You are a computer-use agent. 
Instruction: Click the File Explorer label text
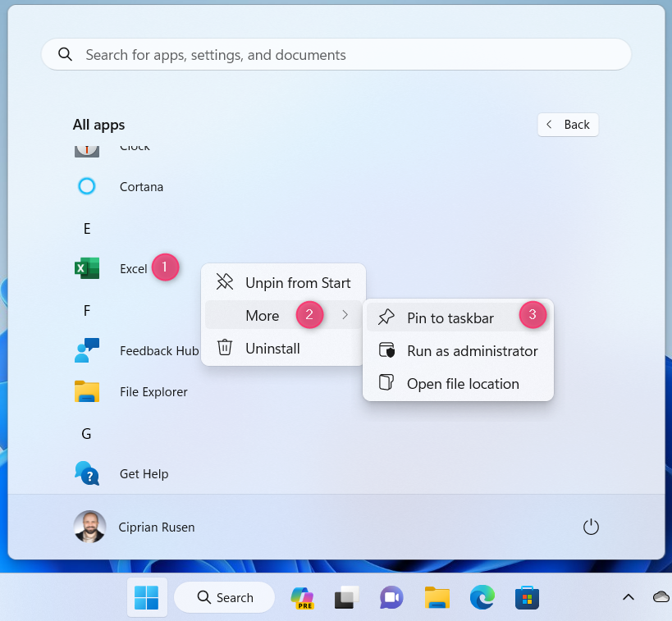[x=153, y=392]
